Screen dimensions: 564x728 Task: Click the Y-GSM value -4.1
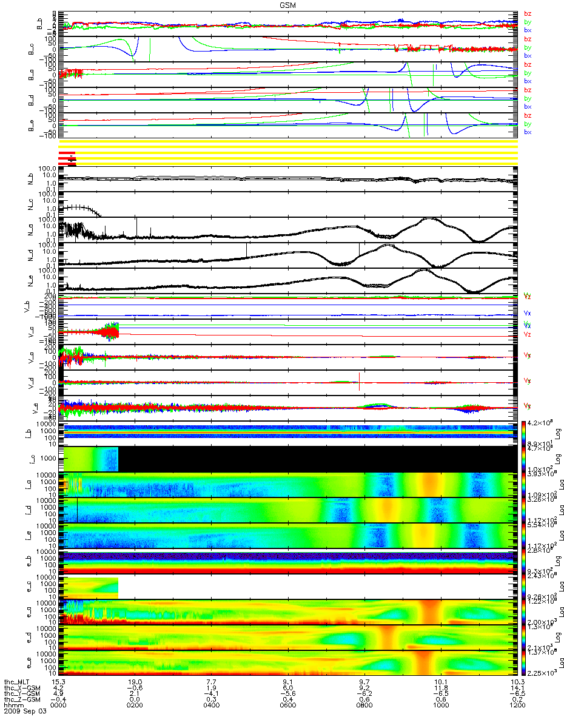[211, 694]
